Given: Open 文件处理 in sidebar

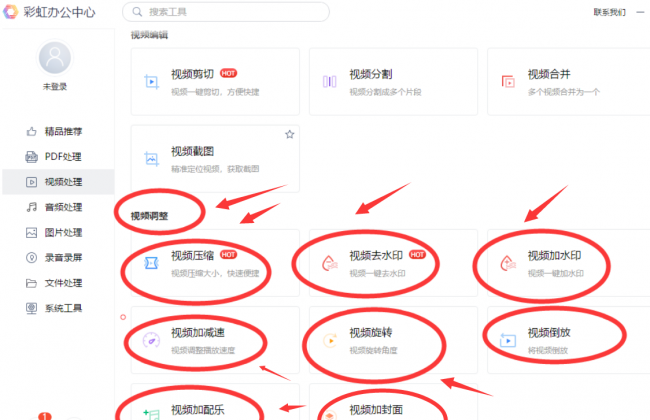Looking at the screenshot, I should pos(58,283).
